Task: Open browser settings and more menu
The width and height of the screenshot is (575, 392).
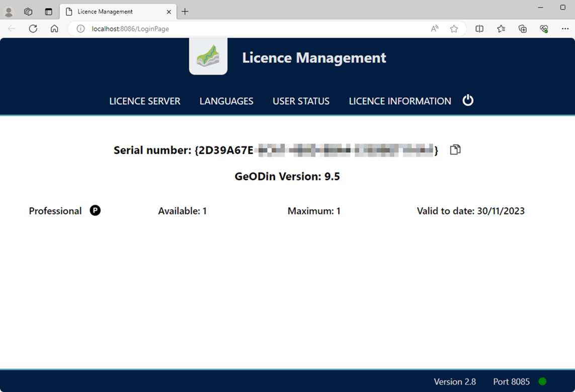Action: pyautogui.click(x=565, y=29)
